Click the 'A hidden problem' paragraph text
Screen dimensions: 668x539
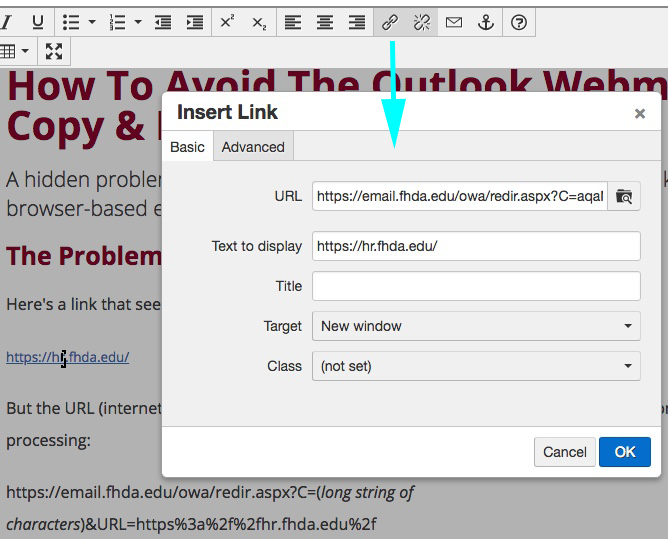click(84, 179)
